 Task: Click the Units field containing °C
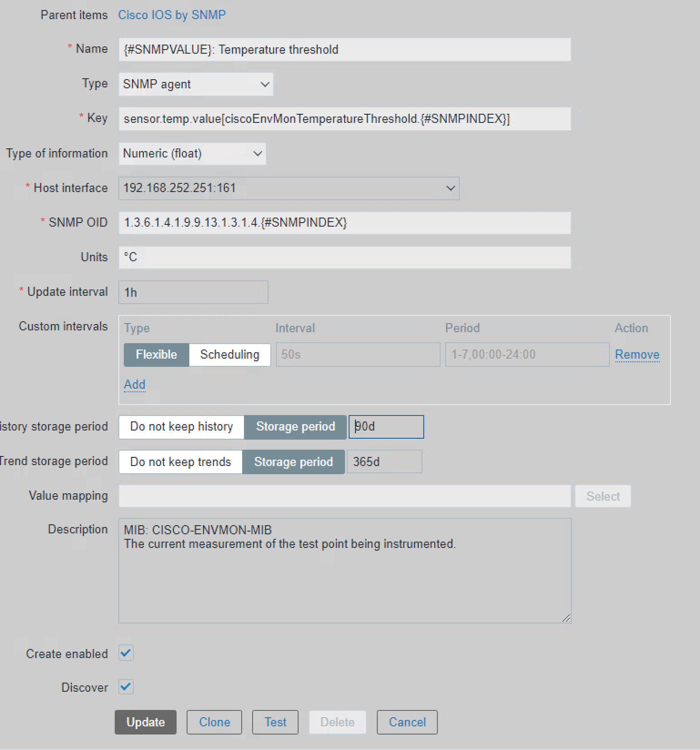(x=344, y=258)
